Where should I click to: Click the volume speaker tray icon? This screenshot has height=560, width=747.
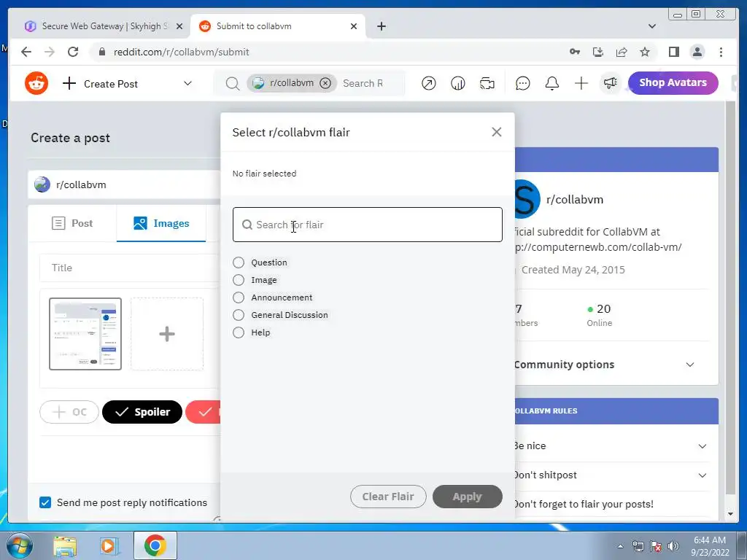[x=673, y=546]
